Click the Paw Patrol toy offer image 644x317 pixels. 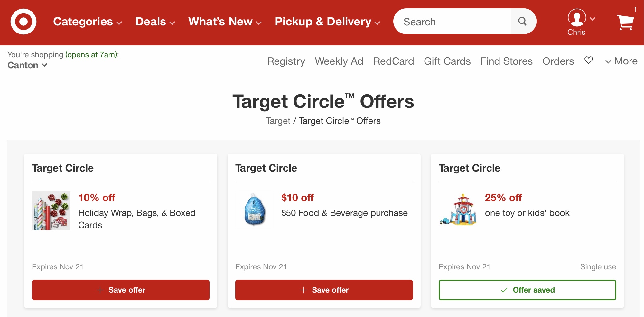[458, 210]
